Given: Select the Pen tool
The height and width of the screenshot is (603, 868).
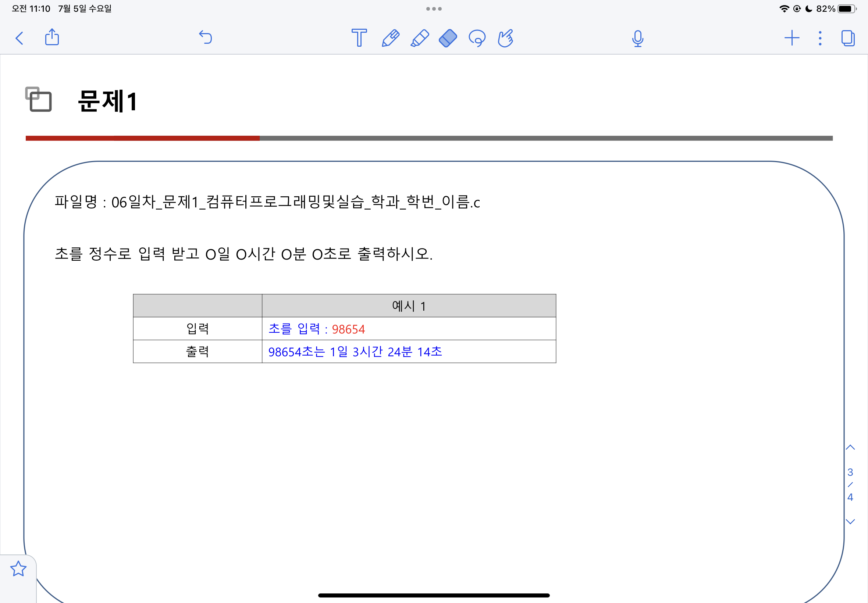Looking at the screenshot, I should point(390,38).
